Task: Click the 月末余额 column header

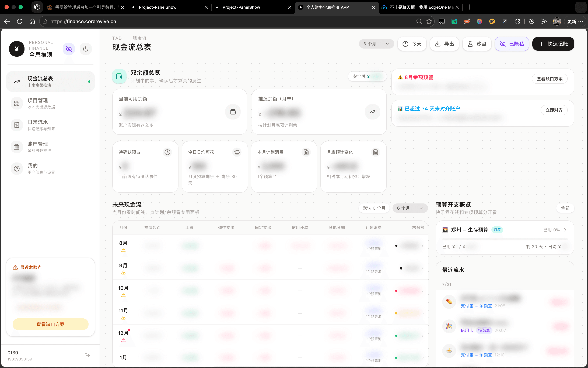Action: [x=416, y=227]
